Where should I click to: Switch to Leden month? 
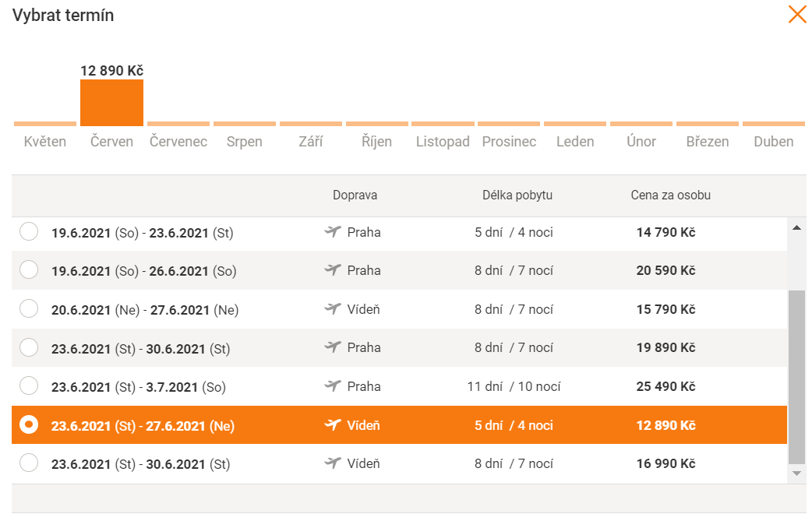[575, 141]
